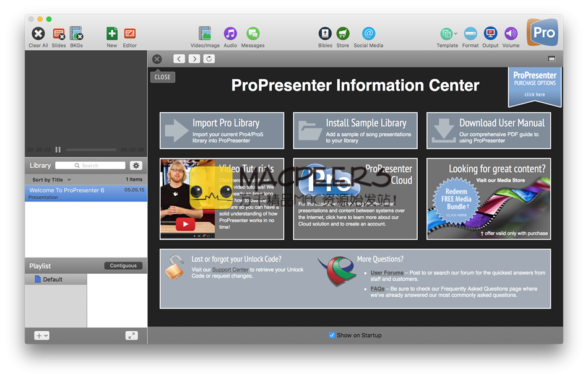The height and width of the screenshot is (379, 588).
Task: Create a New presentation
Action: click(112, 34)
